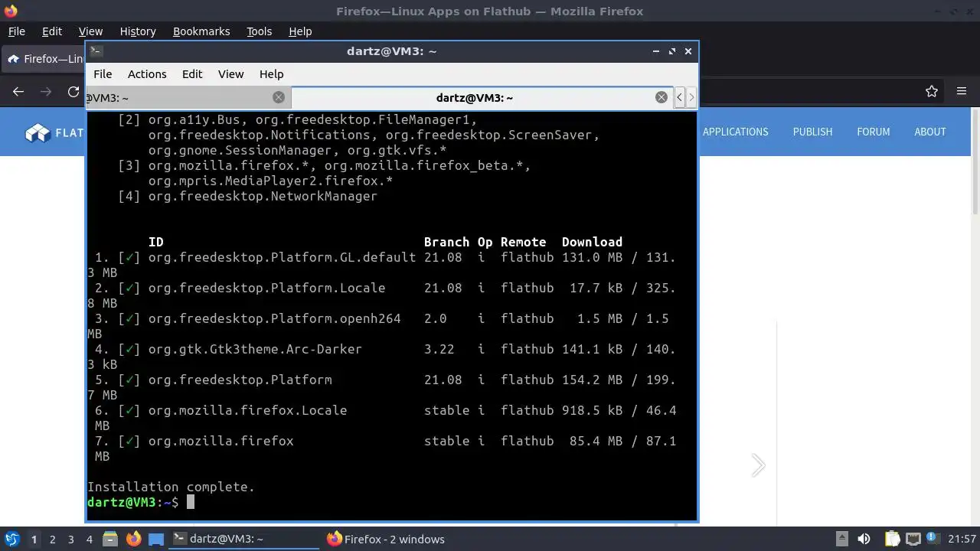Click Firefox back arrow button
The width and height of the screenshot is (980, 551).
18,92
